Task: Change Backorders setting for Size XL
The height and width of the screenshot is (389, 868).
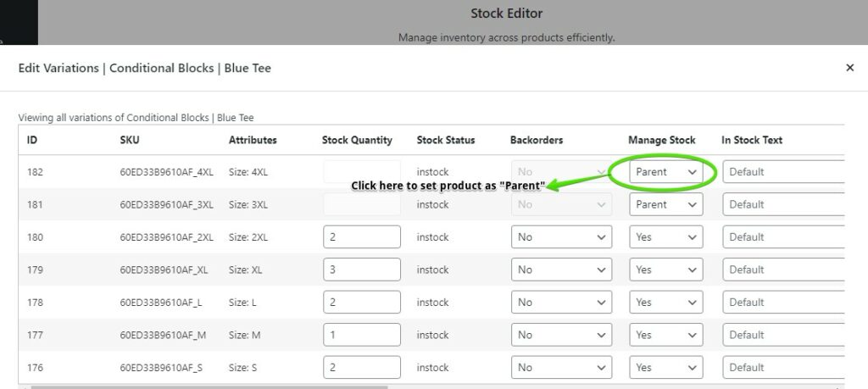Action: pyautogui.click(x=561, y=270)
